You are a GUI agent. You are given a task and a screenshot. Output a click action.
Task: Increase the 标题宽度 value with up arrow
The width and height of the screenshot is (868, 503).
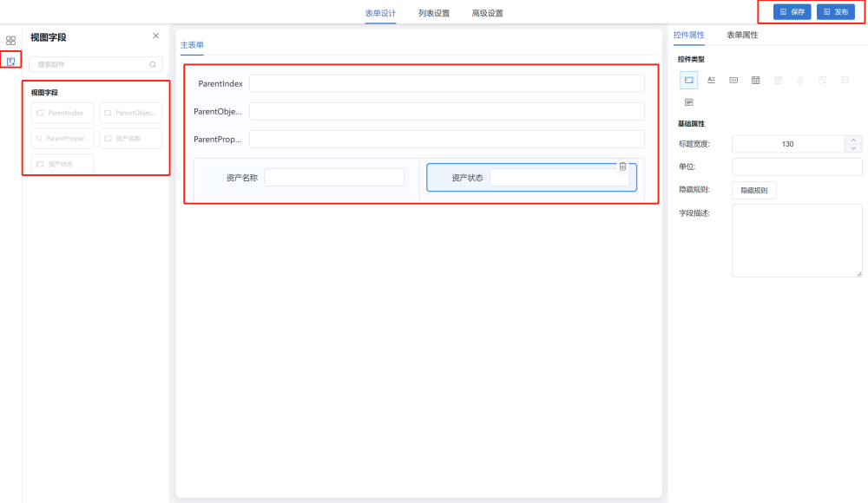tap(854, 140)
